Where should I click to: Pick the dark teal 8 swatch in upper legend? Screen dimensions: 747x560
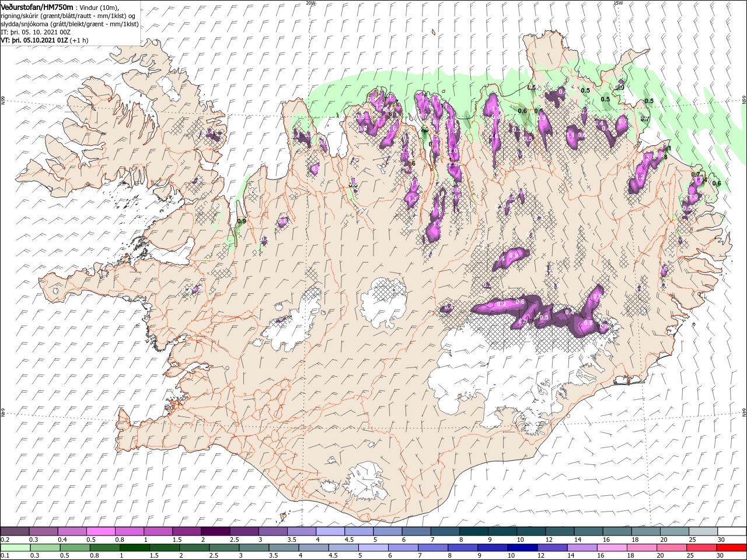click(474, 531)
